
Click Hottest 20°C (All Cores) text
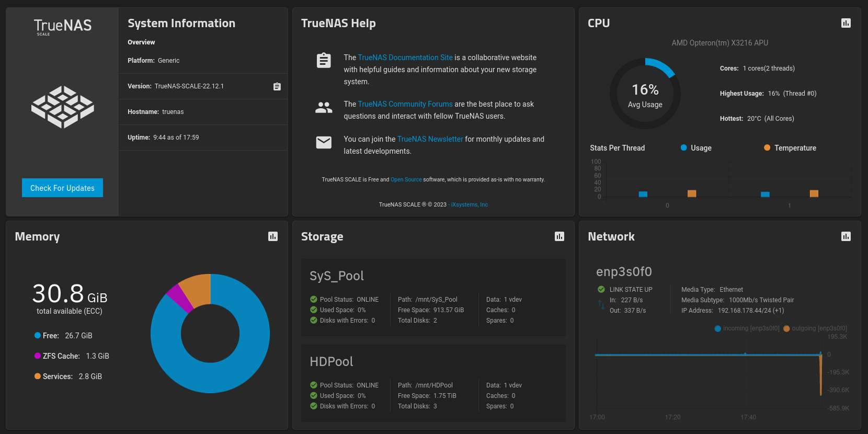coord(757,119)
